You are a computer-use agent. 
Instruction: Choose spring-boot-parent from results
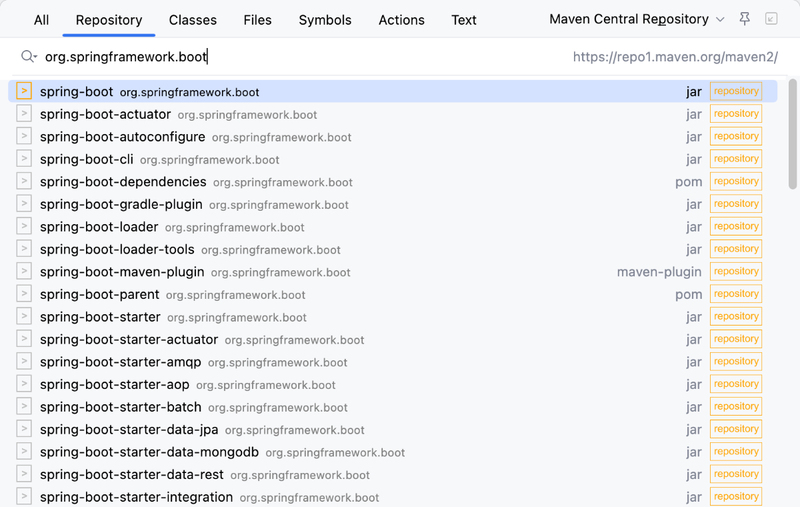point(99,294)
